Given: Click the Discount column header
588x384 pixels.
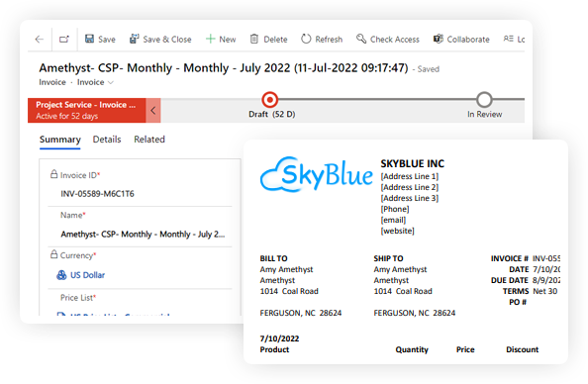Looking at the screenshot, I should [523, 349].
